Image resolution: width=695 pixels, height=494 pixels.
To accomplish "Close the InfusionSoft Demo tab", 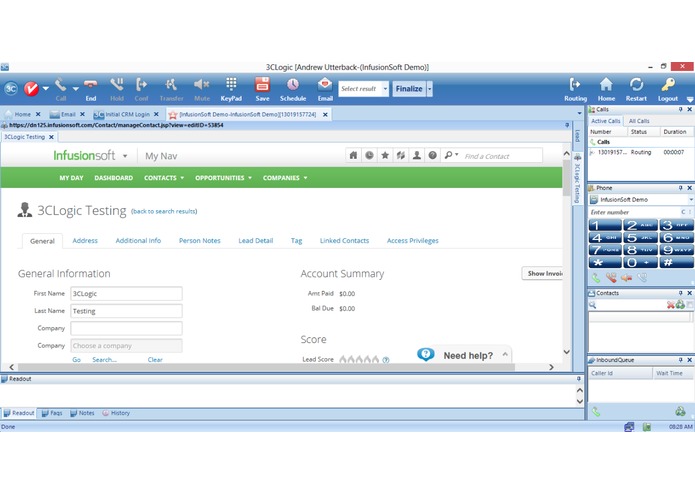I will 325,114.
